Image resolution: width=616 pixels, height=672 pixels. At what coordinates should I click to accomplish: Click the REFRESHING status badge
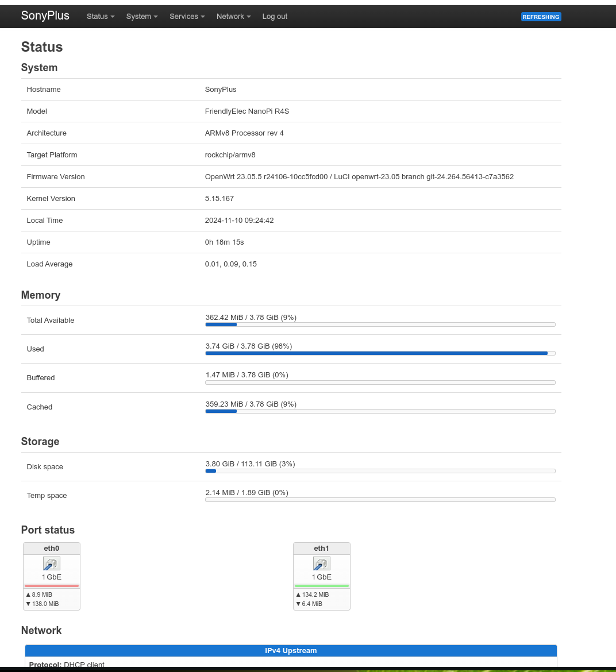541,17
